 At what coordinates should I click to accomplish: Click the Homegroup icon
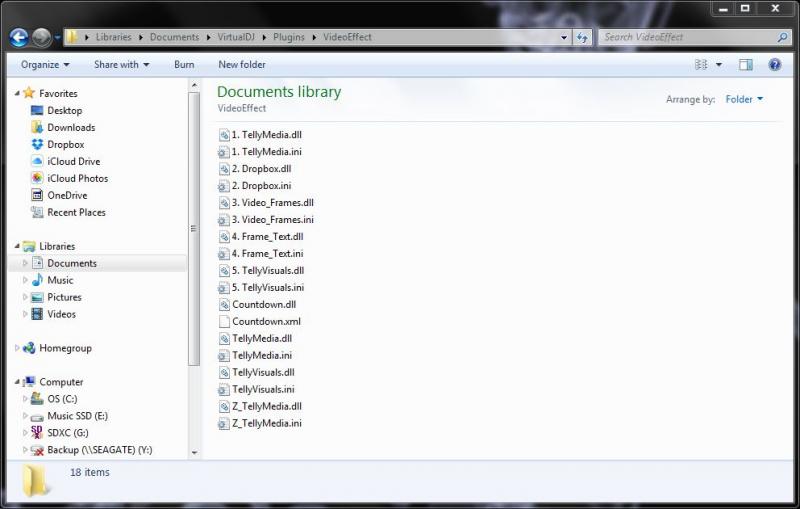(29, 348)
